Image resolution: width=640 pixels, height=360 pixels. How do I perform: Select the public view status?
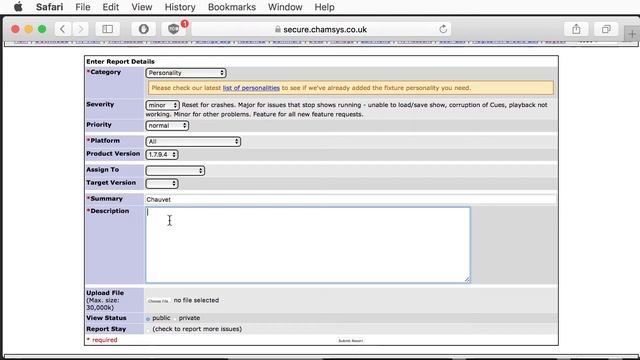tap(148, 318)
